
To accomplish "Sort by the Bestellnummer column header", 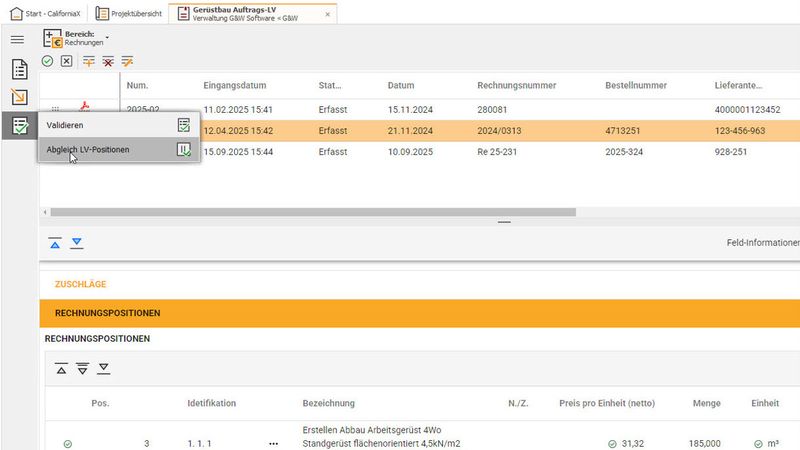I will tap(636, 85).
